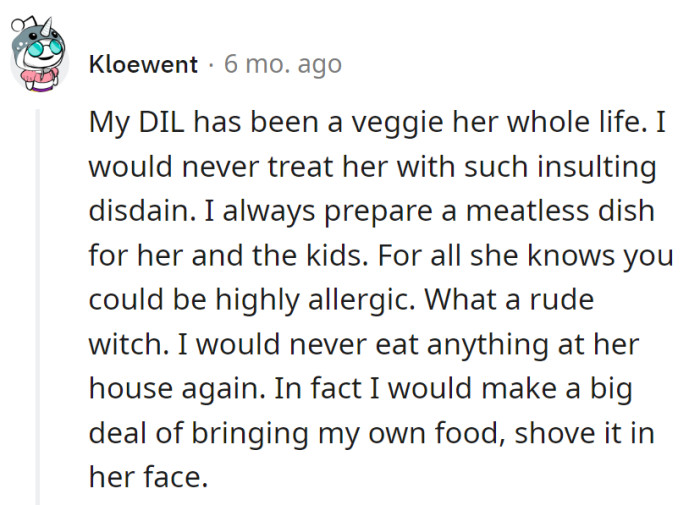
Task: Click the avatar's teal glasses
Action: (42, 48)
